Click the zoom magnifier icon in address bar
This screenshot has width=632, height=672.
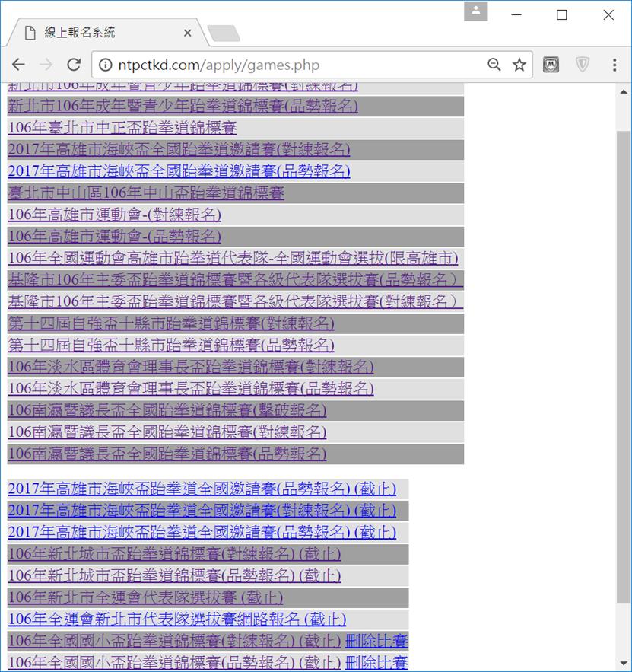(494, 65)
